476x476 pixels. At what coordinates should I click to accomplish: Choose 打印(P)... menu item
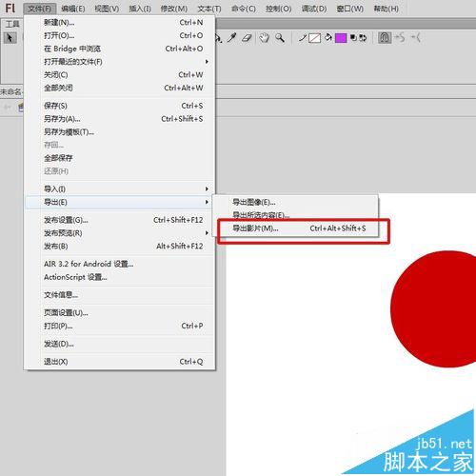pos(120,326)
